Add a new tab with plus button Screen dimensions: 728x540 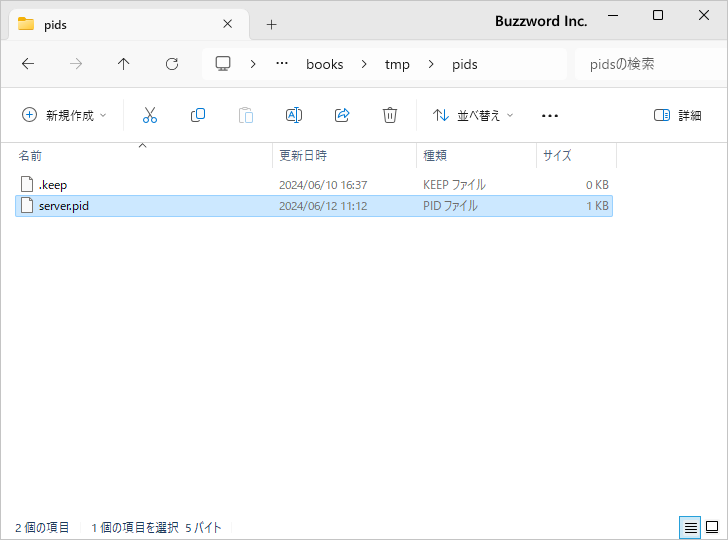(x=272, y=24)
